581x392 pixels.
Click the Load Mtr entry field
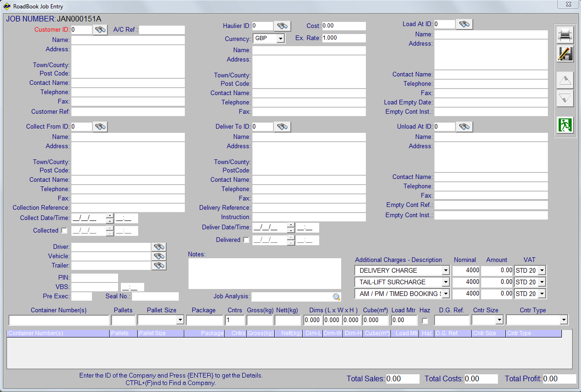404,320
